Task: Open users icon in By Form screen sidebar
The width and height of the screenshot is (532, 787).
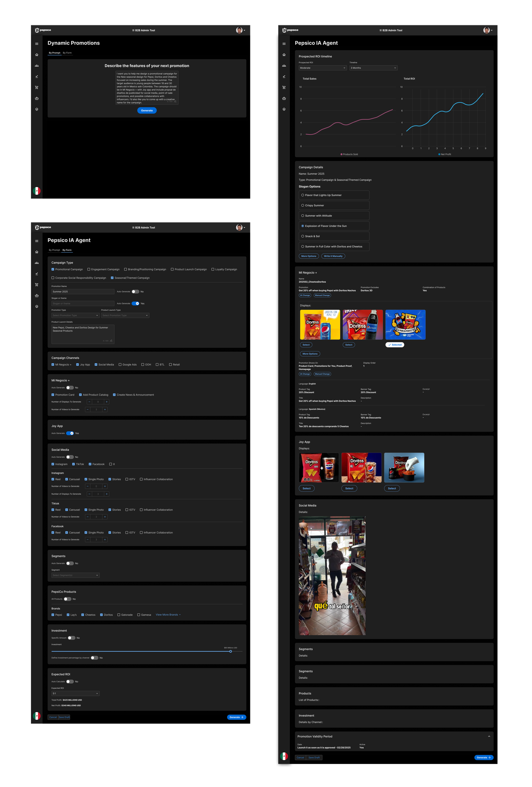Action: (x=37, y=263)
